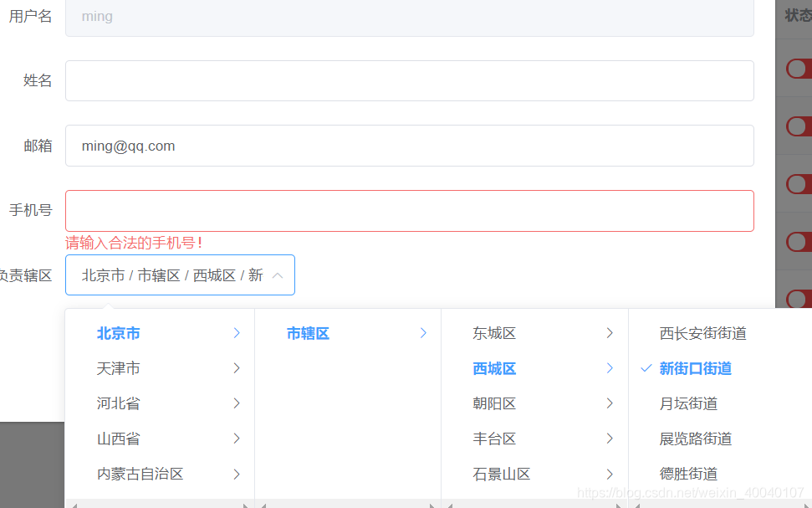812x508 pixels.
Task: Flip the third red status toggle
Action: (802, 184)
